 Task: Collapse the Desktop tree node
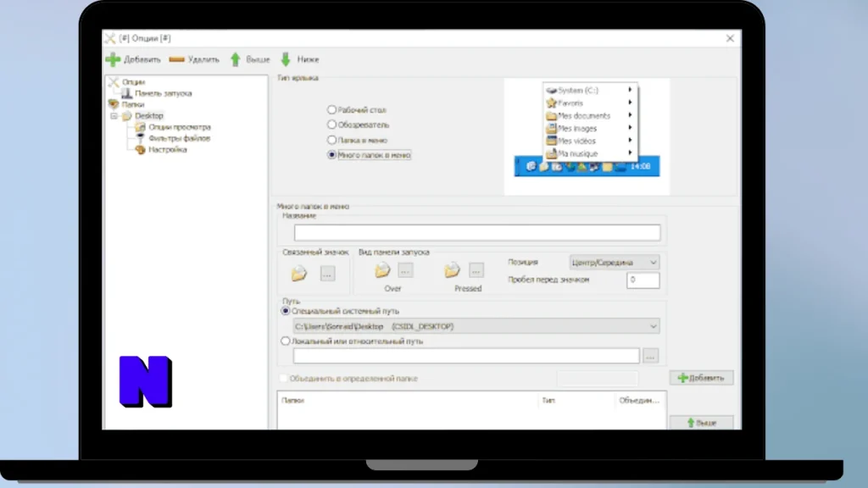114,115
